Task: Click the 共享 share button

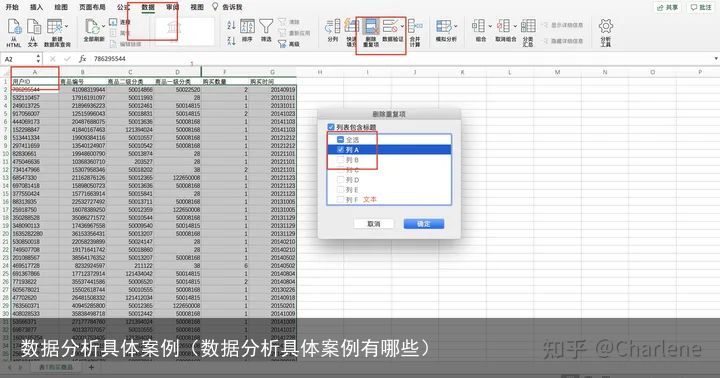Action: coord(668,7)
